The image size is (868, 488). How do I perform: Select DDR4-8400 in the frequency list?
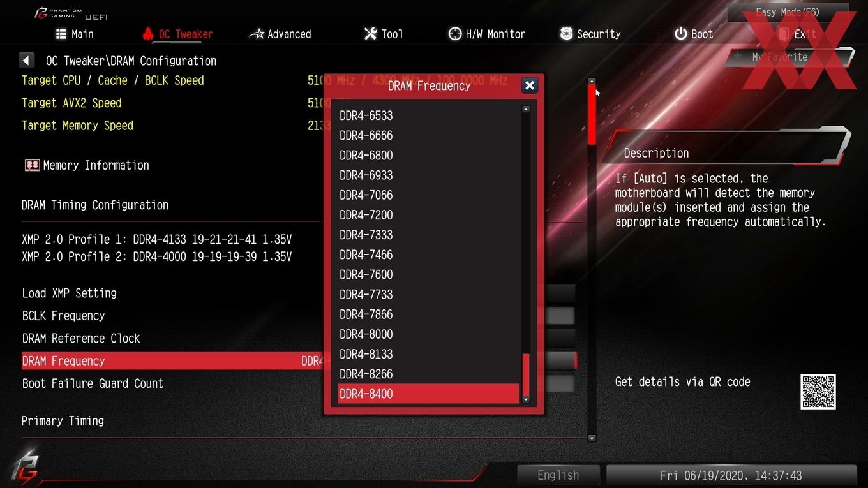428,394
